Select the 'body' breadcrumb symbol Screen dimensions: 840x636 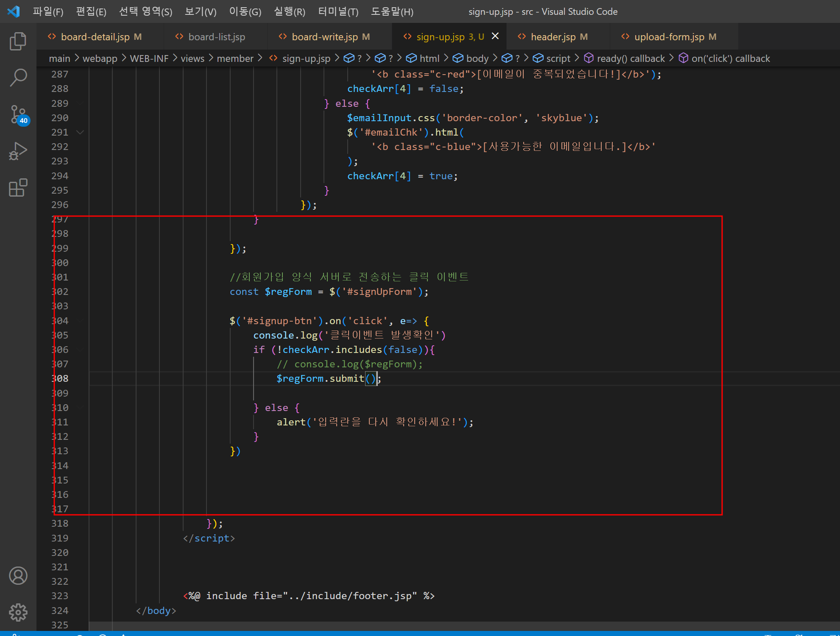point(471,58)
